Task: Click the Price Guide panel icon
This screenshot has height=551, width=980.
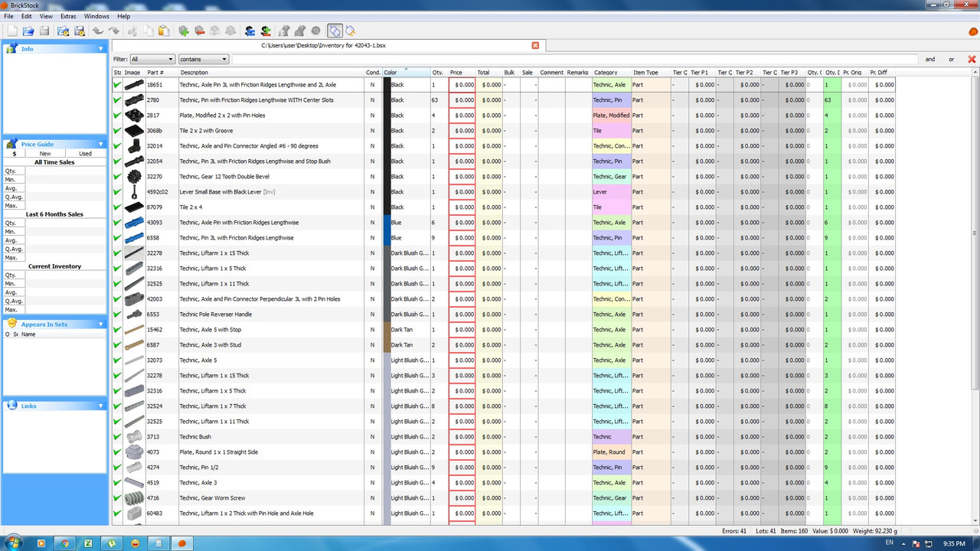Action: tap(11, 144)
